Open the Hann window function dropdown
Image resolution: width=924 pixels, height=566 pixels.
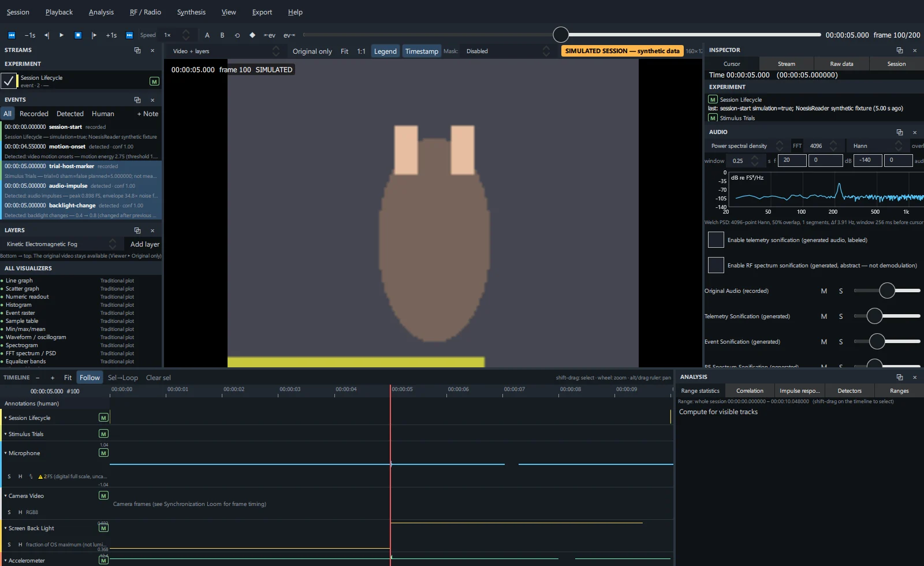(x=877, y=146)
